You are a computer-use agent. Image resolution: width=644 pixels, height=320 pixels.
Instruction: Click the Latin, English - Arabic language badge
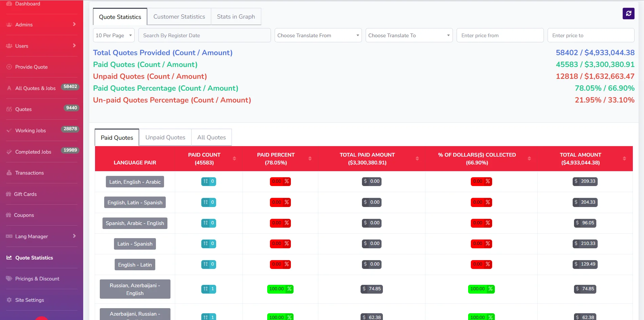[x=135, y=182]
